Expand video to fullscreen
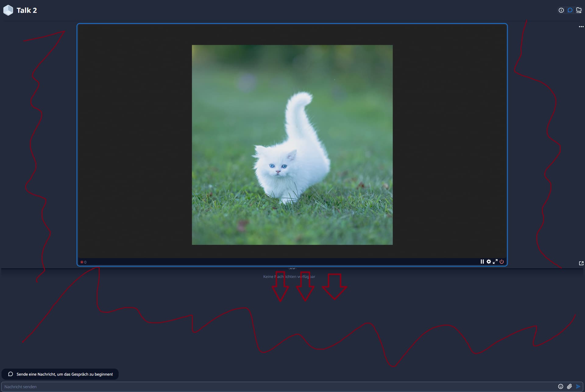 click(495, 262)
